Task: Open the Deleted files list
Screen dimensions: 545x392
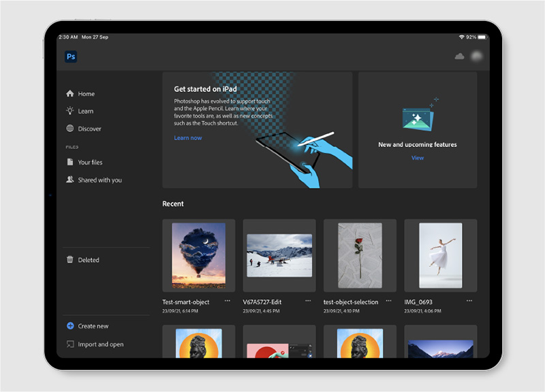Action: (89, 260)
